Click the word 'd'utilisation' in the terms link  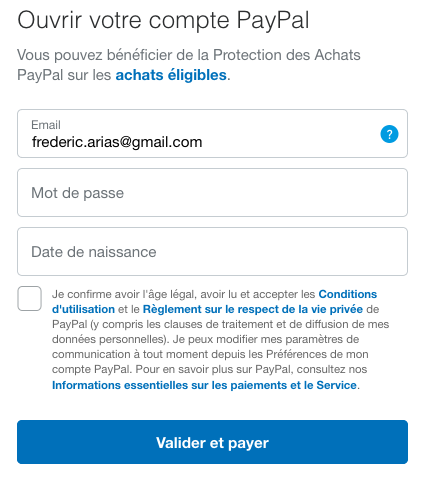[83, 309]
